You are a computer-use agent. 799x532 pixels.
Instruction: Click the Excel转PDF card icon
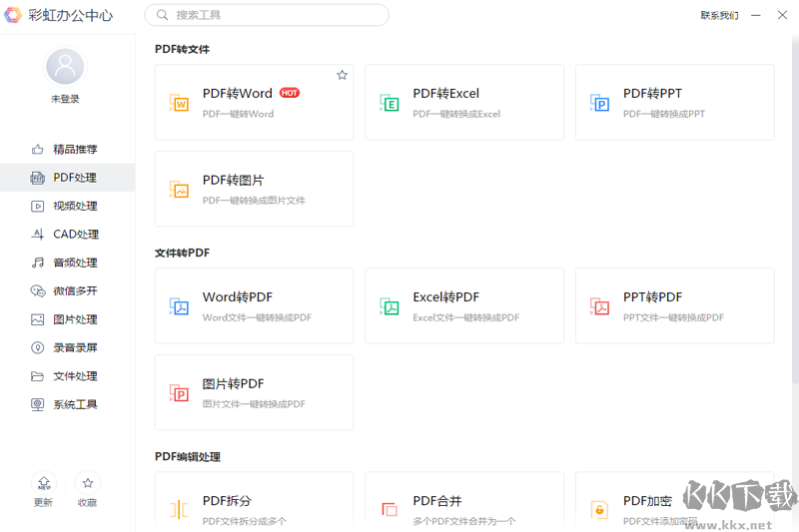tap(390, 306)
